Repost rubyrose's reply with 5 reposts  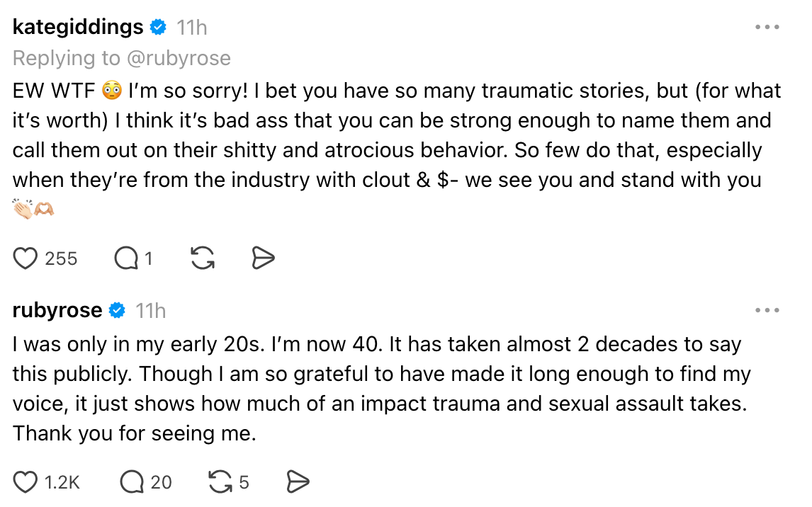click(x=220, y=482)
